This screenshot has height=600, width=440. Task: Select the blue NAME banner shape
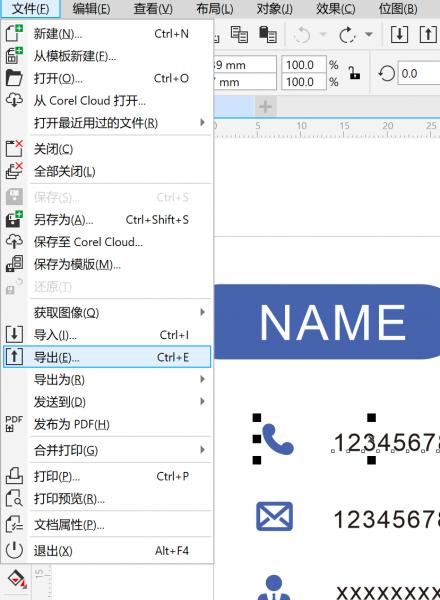point(327,322)
